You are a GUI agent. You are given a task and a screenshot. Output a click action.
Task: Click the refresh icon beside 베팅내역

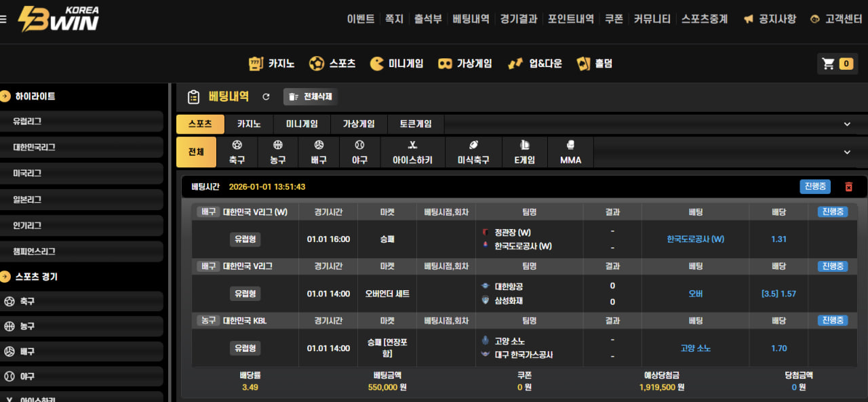(x=266, y=97)
